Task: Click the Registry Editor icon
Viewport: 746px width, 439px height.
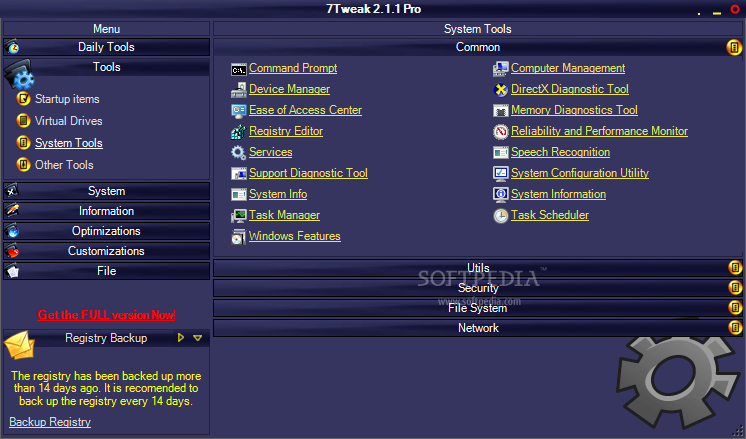Action: [x=238, y=132]
